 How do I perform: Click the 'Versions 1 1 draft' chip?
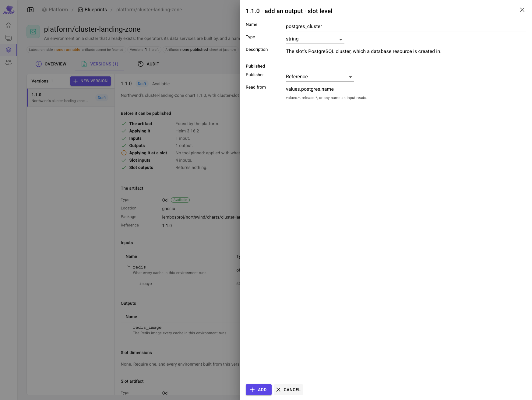tap(144, 50)
